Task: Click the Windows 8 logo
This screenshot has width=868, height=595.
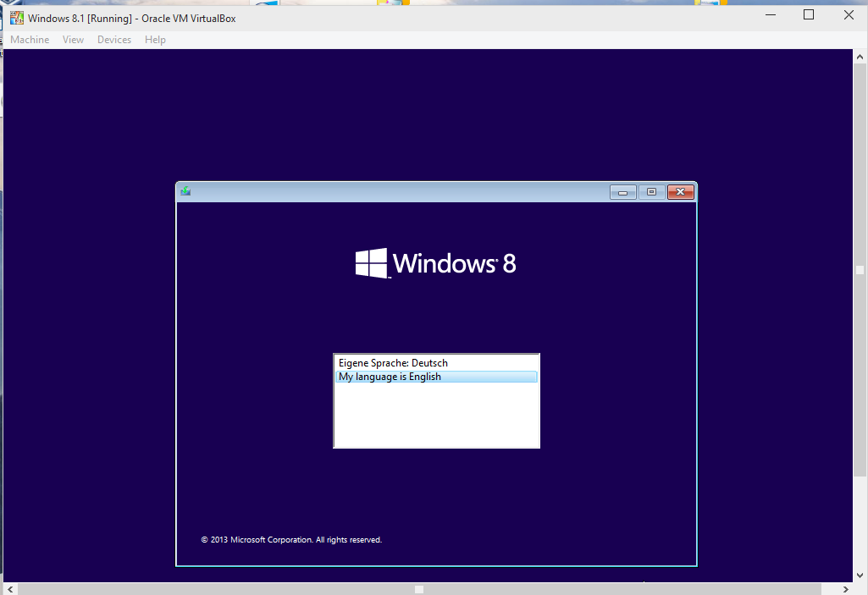Action: (435, 263)
